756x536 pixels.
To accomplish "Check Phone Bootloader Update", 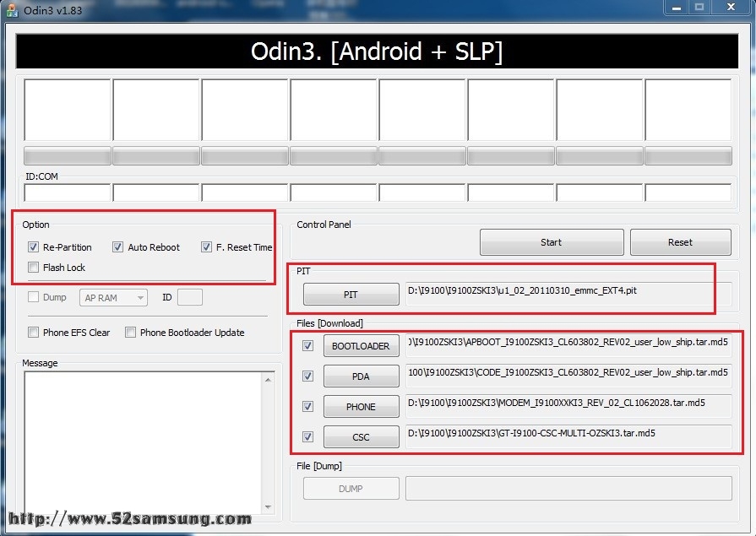I will (130, 332).
